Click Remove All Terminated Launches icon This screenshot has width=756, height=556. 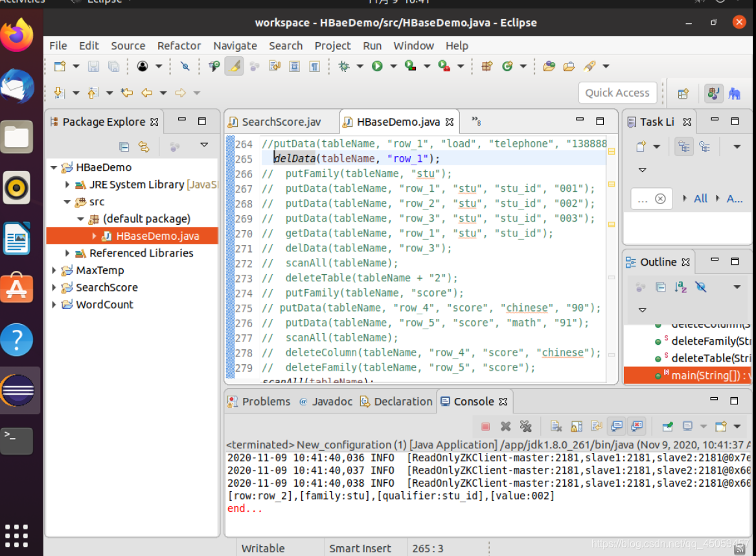point(525,426)
